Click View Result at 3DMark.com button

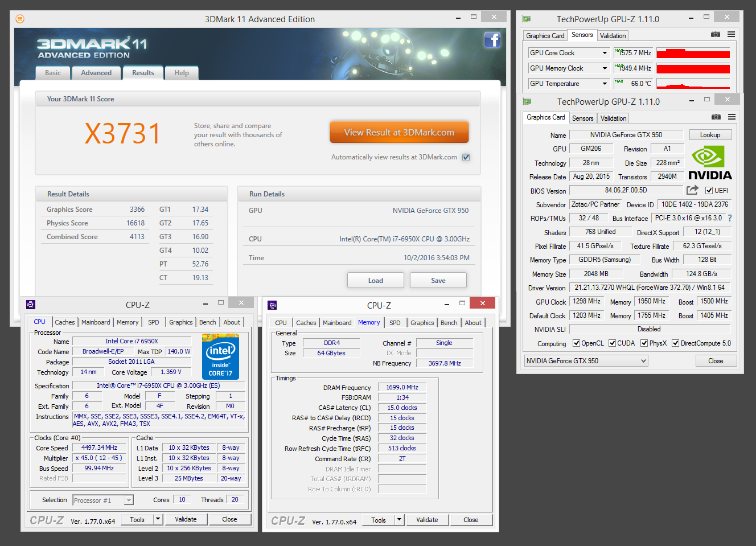coord(399,132)
